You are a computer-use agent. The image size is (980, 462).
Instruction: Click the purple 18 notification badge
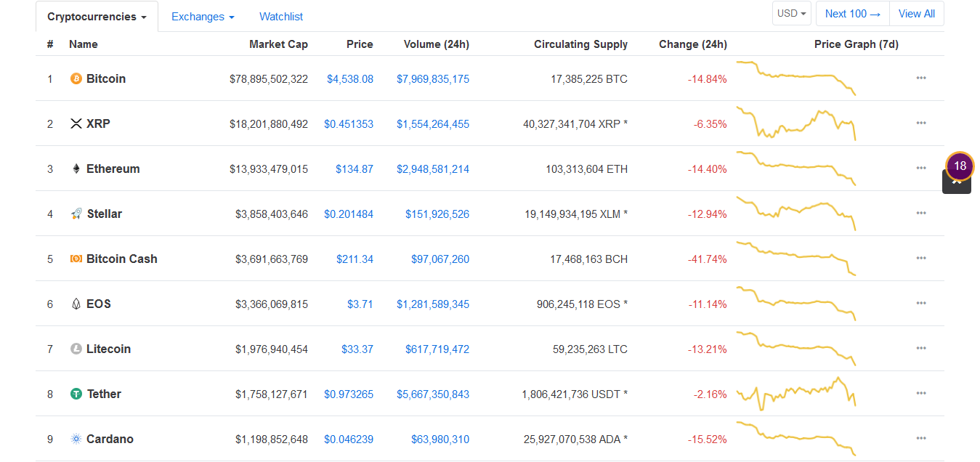tap(960, 166)
